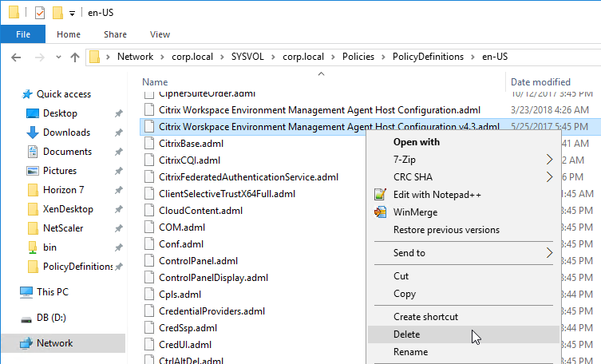Open the NetScaler pinned folder

pos(63,228)
